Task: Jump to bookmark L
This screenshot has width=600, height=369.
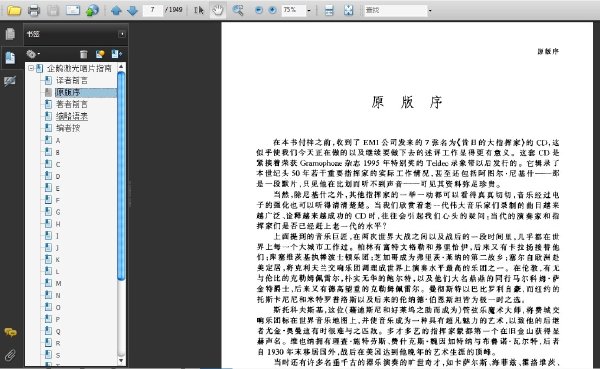Action: point(58,271)
